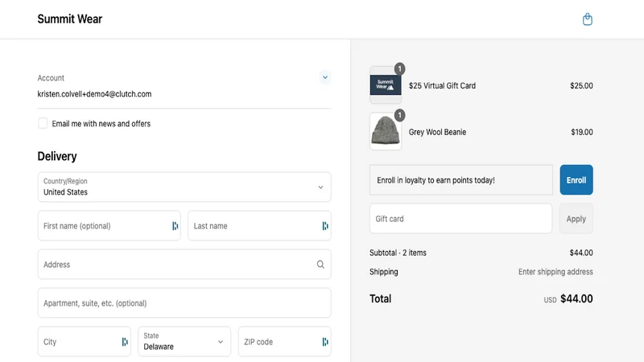Click the $25 Virtual Gift Card thumbnail
The image size is (644, 362).
pyautogui.click(x=386, y=85)
